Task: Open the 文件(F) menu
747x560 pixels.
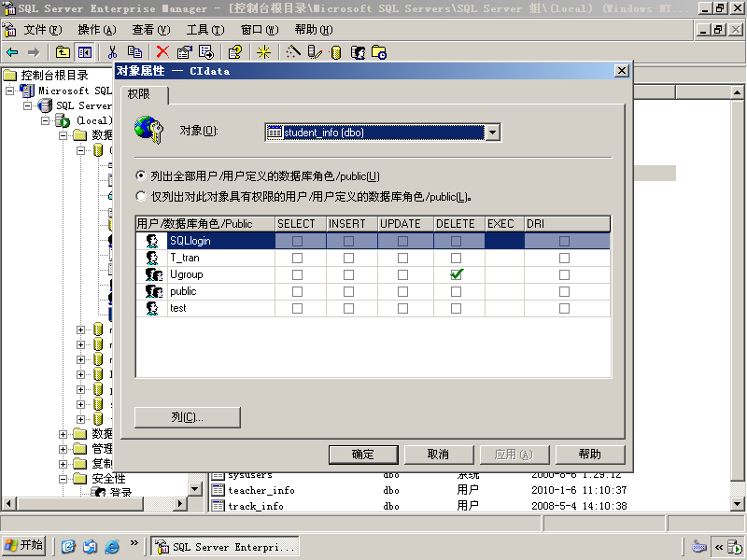Action: [x=42, y=30]
